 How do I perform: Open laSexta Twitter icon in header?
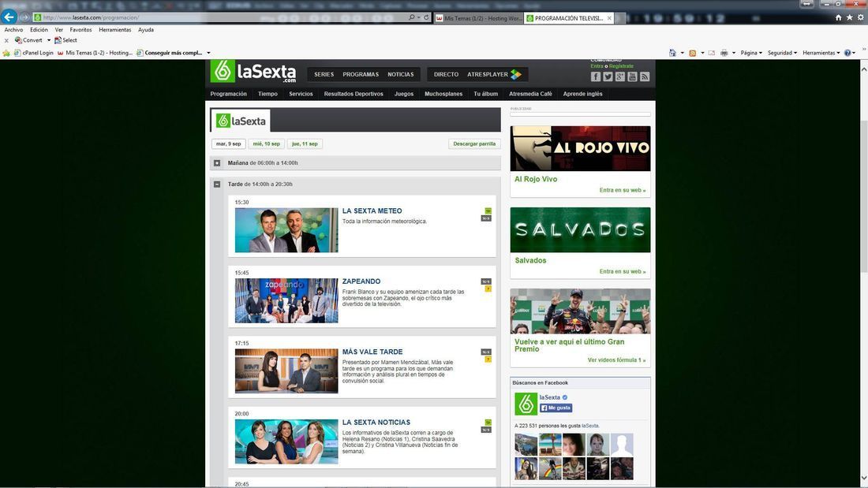[608, 76]
